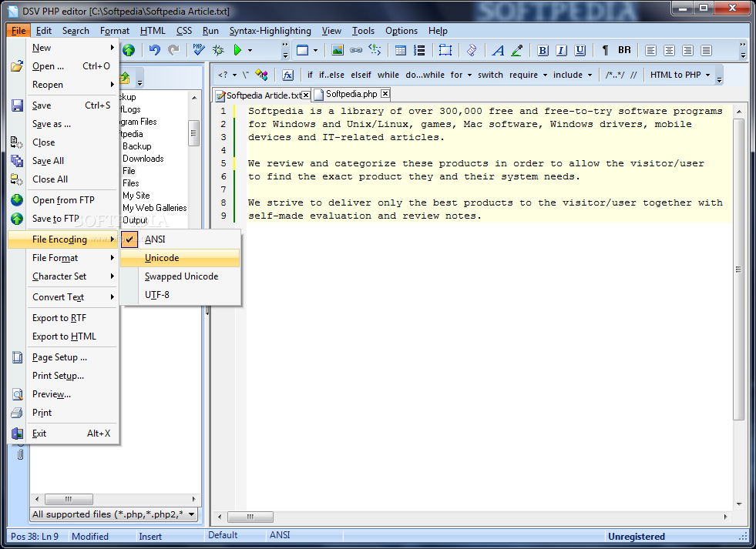The image size is (756, 549).
Task: Insert elseif snippet button
Action: tap(361, 75)
